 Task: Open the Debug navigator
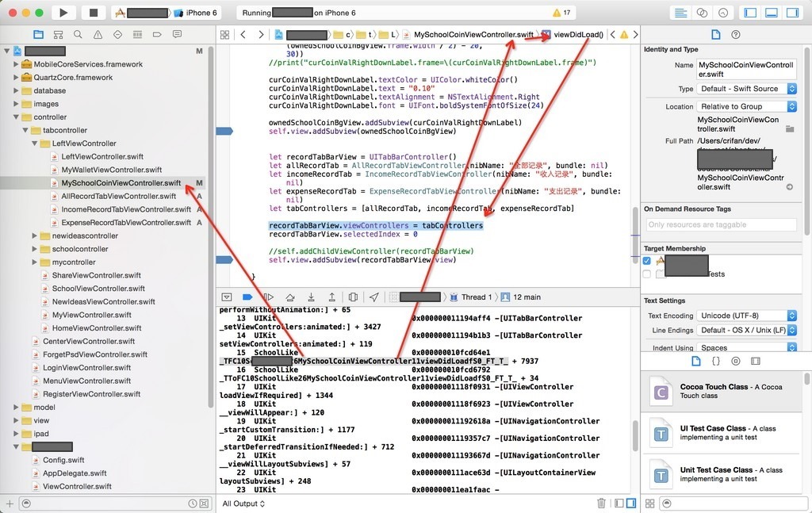137,35
